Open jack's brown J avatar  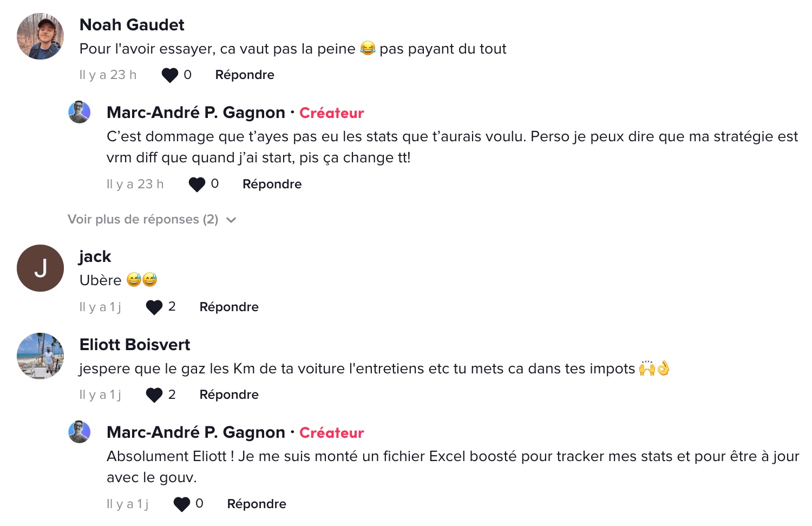(x=40, y=268)
